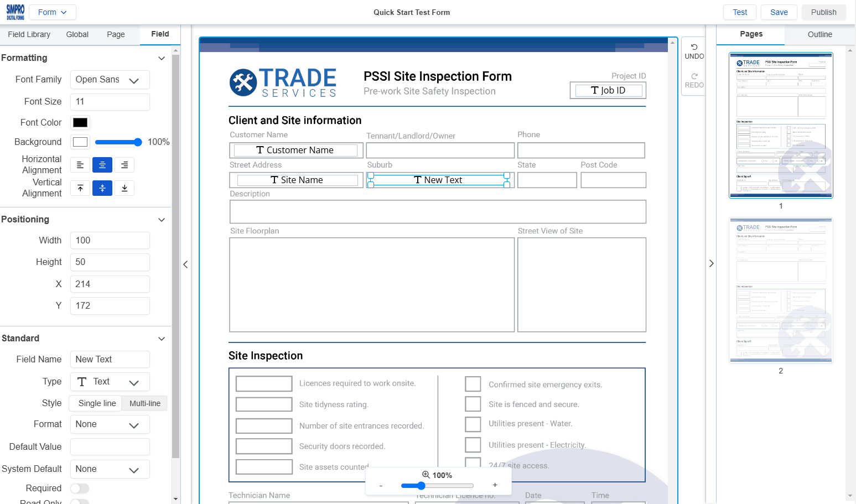Viewport: 856px width, 504px height.
Task: Switch to the Pages tab
Action: point(751,34)
